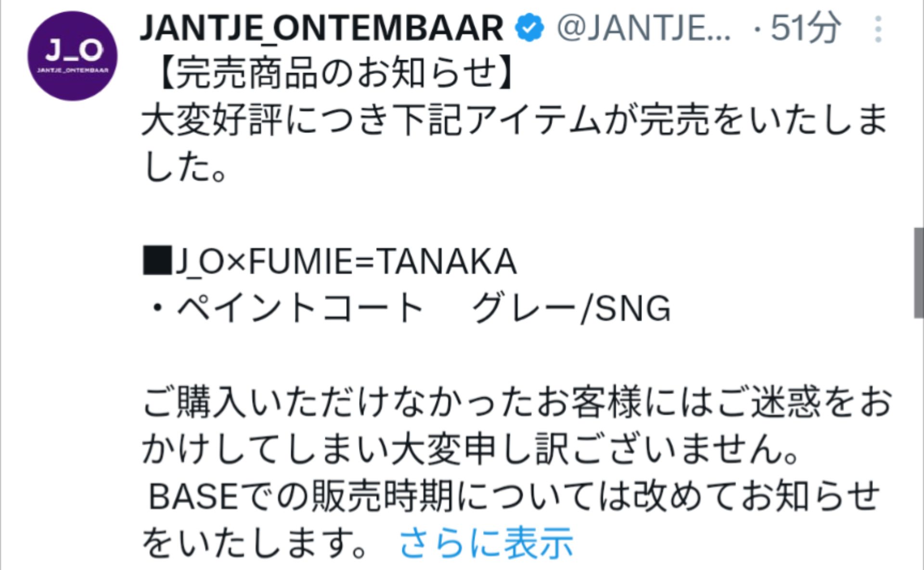Click the J_O×FUMIE=TANAKA text
This screenshot has height=570, width=924.
tap(346, 261)
